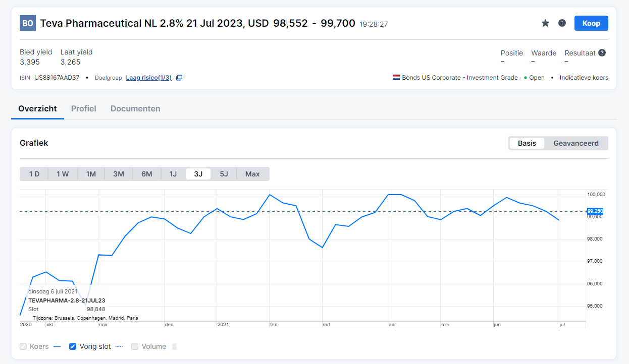Screen dimensions: 629x364
Task: Click the 99,250 price label on axis
Action: click(595, 211)
